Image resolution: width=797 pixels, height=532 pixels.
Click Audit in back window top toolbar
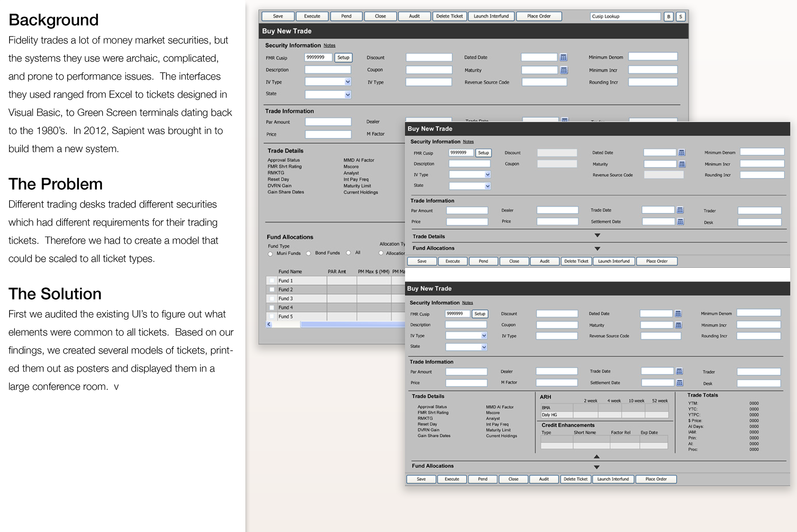click(414, 16)
